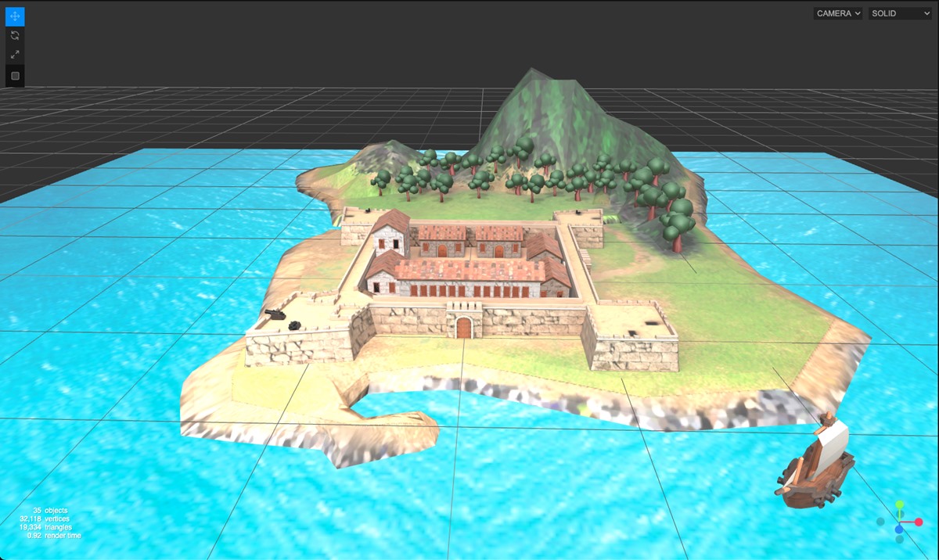The image size is (939, 560).
Task: Toggle the local space checkbox
Action: click(15, 76)
